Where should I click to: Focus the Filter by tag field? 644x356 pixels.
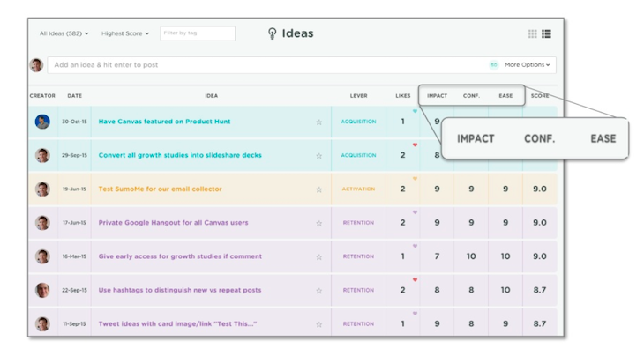(198, 33)
